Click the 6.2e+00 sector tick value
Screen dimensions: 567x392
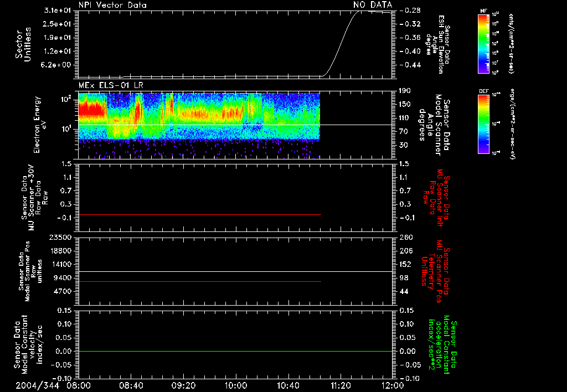click(57, 65)
